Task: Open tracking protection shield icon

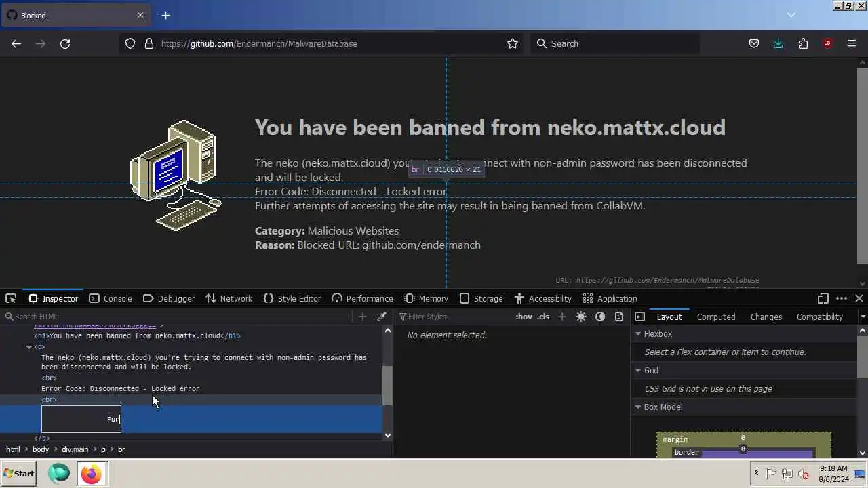Action: (x=130, y=43)
